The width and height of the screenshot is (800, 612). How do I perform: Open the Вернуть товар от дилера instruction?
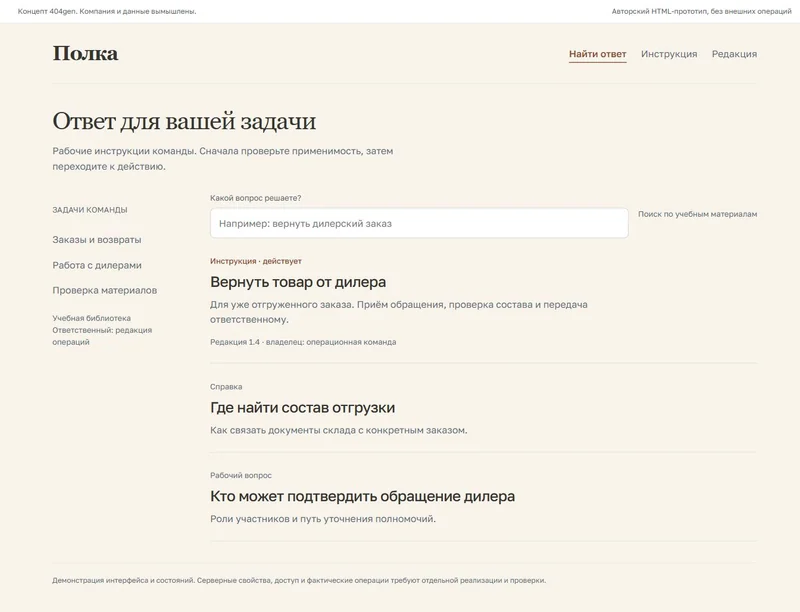(x=298, y=282)
